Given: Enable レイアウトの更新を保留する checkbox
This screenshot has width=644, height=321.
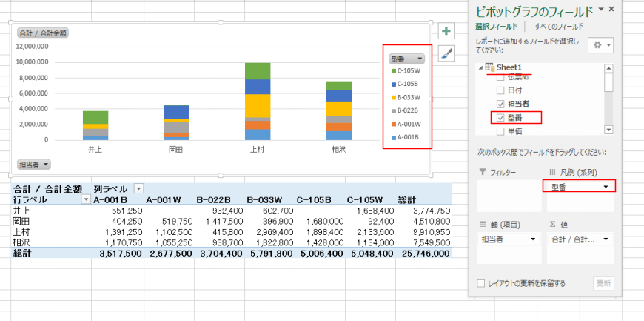Looking at the screenshot, I should coord(482,283).
